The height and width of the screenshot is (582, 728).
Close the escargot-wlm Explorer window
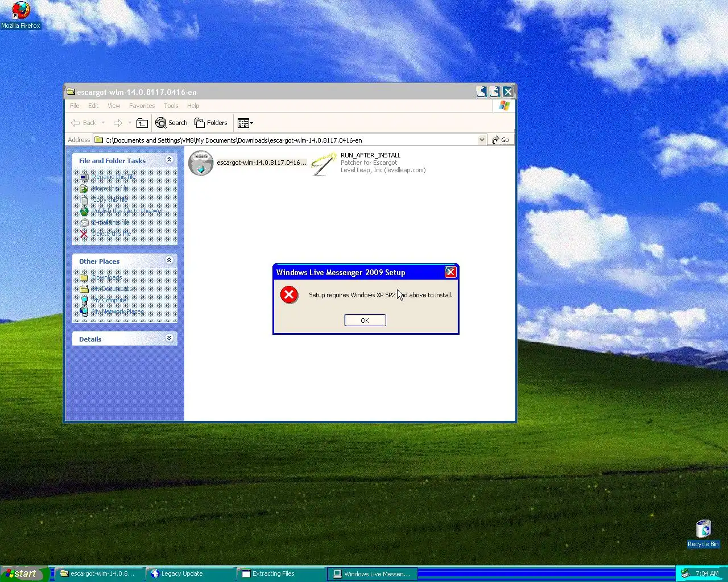tap(508, 92)
